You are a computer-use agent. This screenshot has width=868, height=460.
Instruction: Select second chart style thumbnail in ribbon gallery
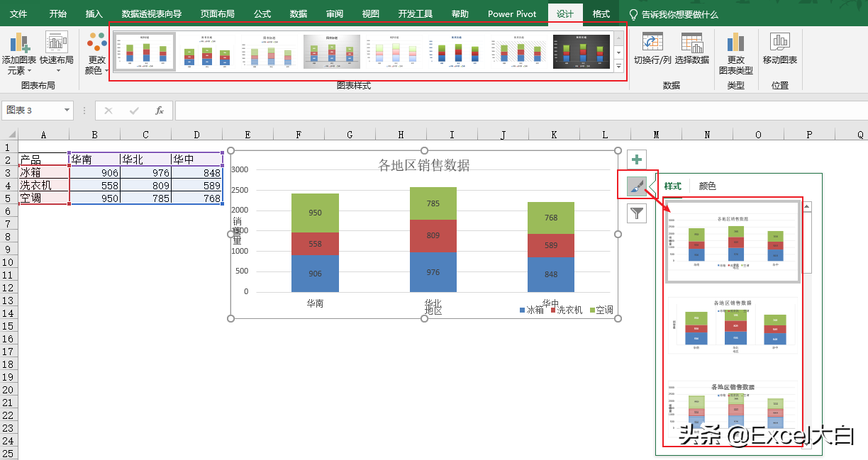(x=207, y=51)
